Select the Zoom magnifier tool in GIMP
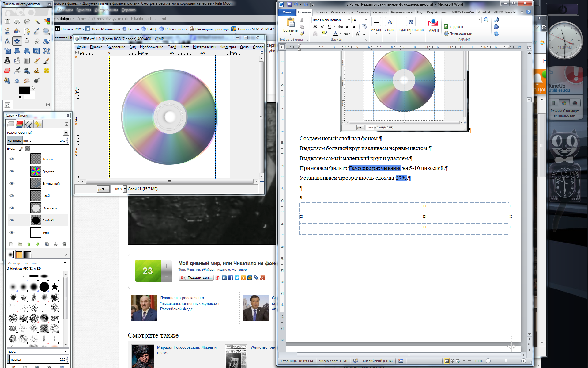 pos(47,31)
